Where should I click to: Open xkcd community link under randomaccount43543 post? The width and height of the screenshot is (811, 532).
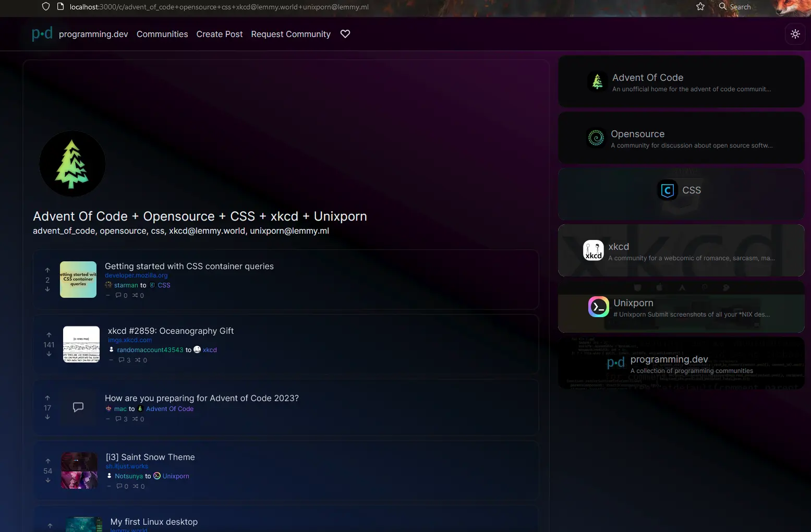click(210, 350)
